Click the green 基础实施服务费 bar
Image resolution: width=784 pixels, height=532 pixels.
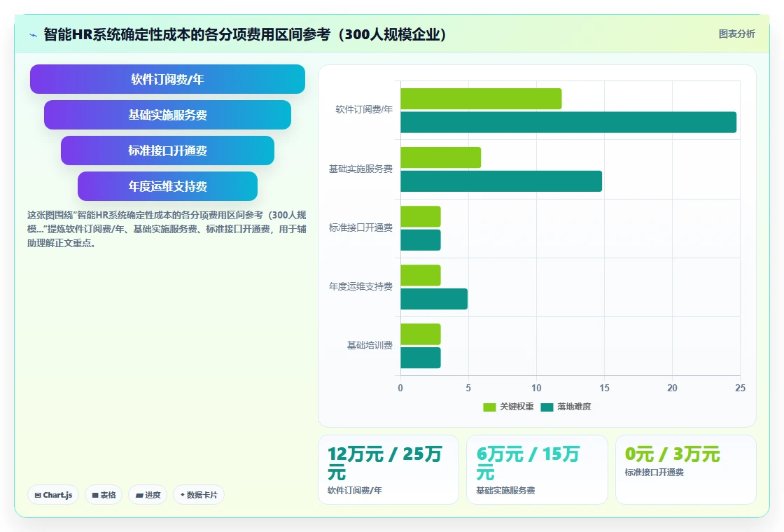tap(440, 157)
